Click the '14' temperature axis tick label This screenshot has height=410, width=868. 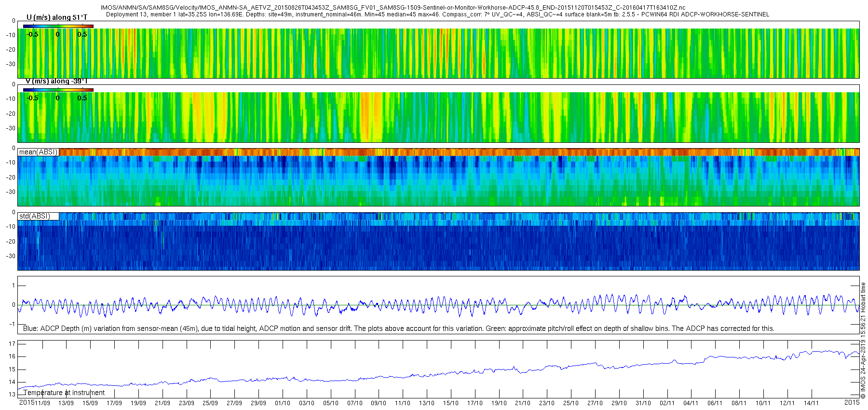point(12,382)
